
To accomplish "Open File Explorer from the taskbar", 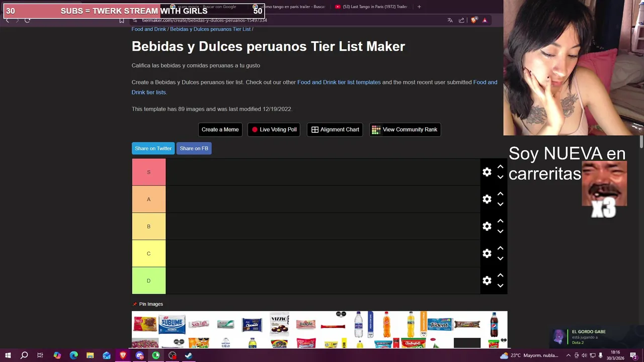I will (x=90, y=355).
